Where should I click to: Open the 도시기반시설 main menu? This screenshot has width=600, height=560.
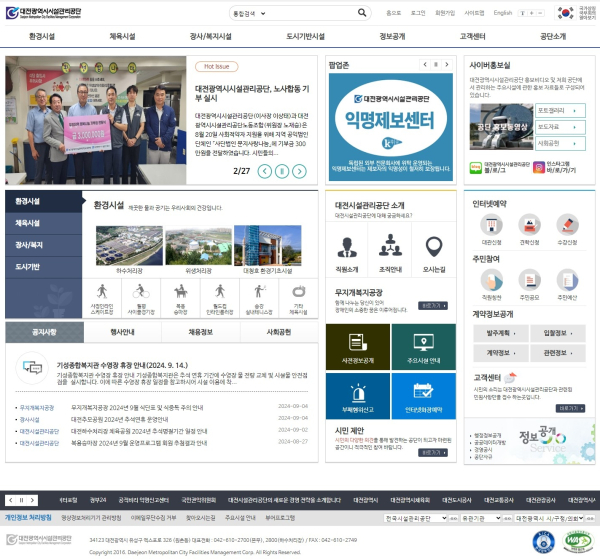(305, 36)
